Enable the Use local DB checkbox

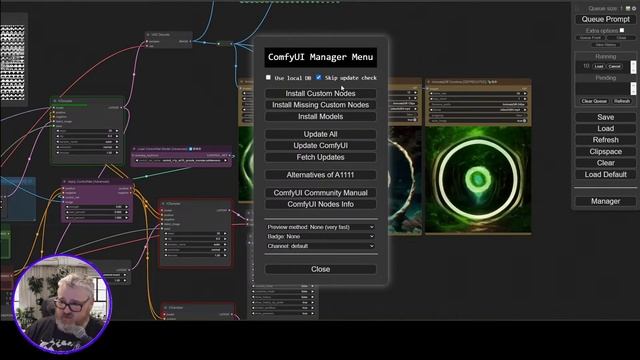pyautogui.click(x=268, y=77)
